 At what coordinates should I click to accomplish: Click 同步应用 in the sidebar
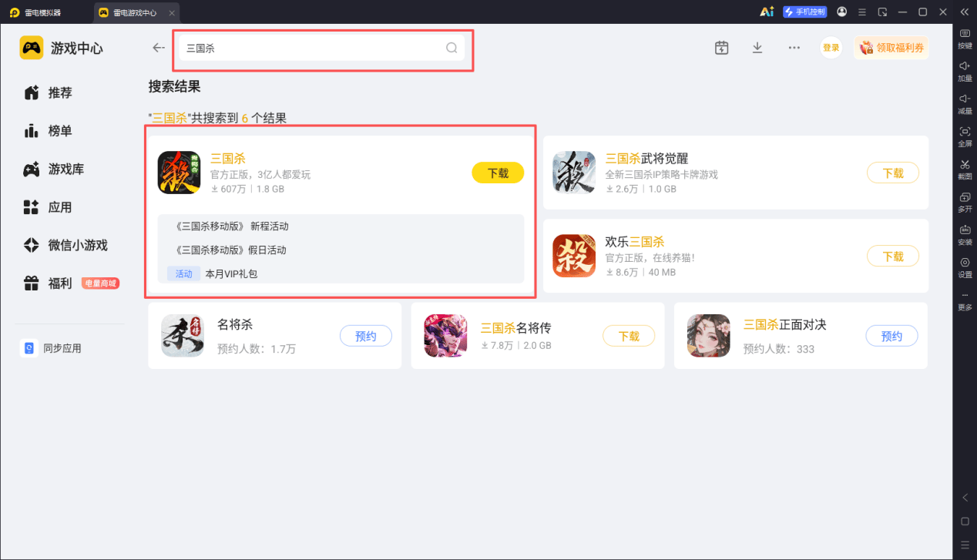(51, 348)
